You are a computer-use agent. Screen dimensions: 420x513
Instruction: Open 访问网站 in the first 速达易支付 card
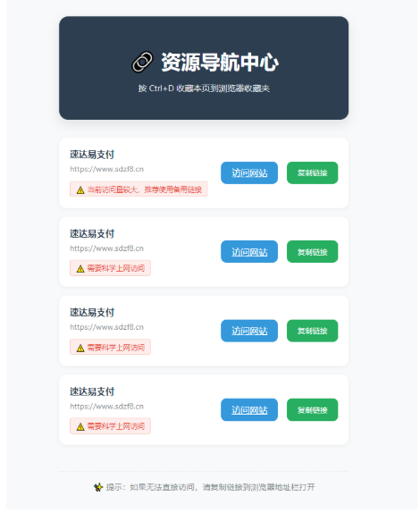coord(249,172)
